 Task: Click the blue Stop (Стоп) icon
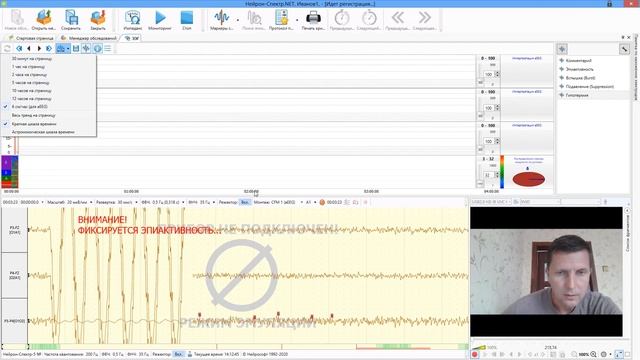[x=187, y=18]
